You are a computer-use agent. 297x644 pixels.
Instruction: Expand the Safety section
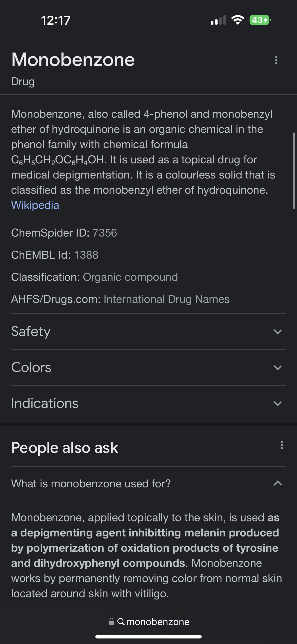point(277,332)
